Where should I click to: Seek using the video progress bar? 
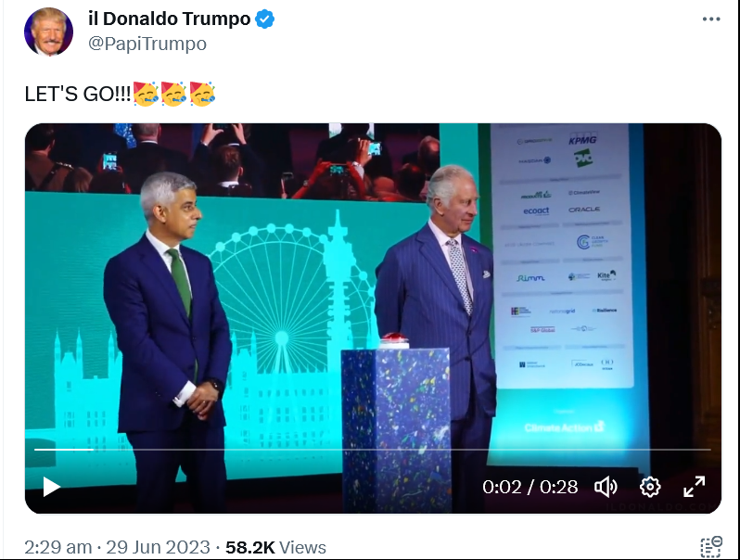pos(371,450)
